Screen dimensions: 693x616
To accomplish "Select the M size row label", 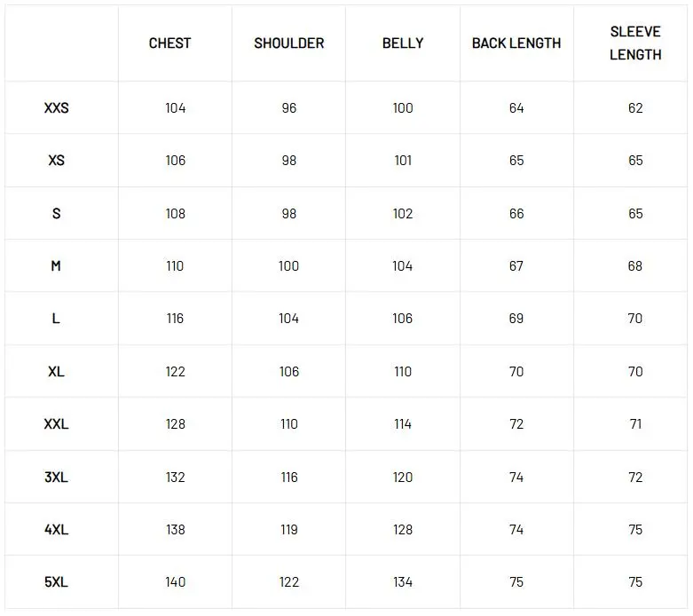I will pyautogui.click(x=56, y=265).
